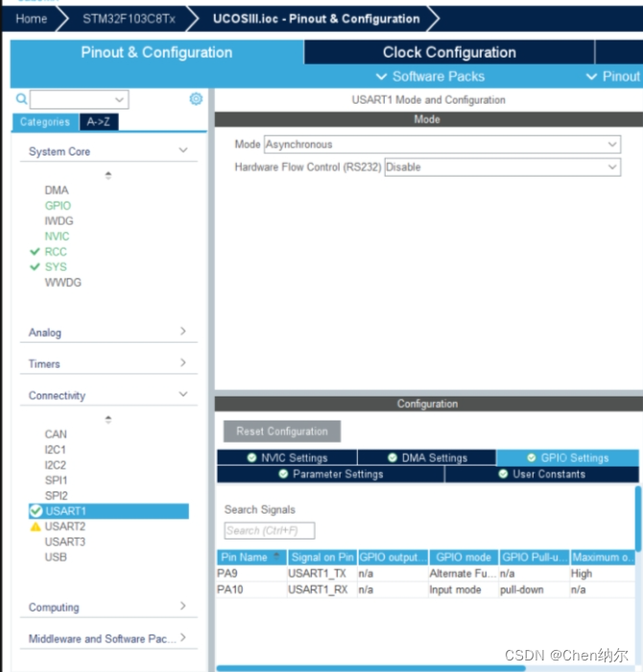Click the vertical scrollbar in Configuration panel
Screen dimensions: 643x672
[638, 518]
